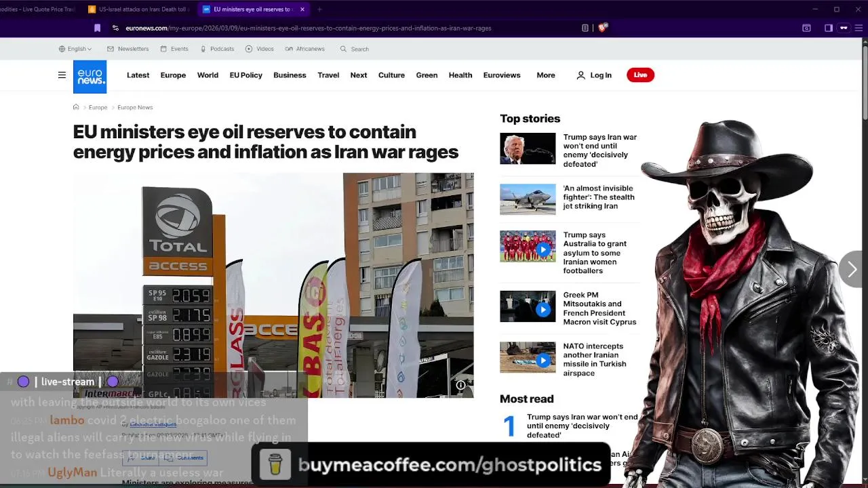Click the red Live button
Screen dimensions: 868x488
click(640, 75)
